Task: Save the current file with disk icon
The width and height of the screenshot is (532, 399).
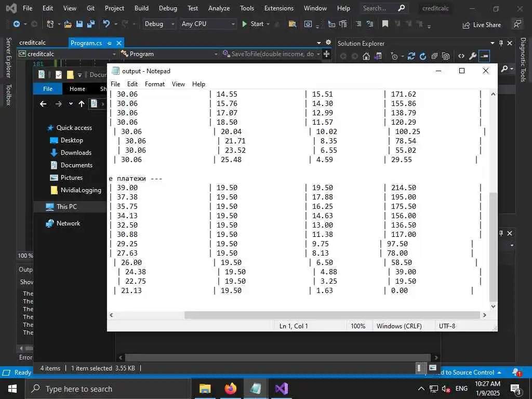Action: (x=79, y=24)
